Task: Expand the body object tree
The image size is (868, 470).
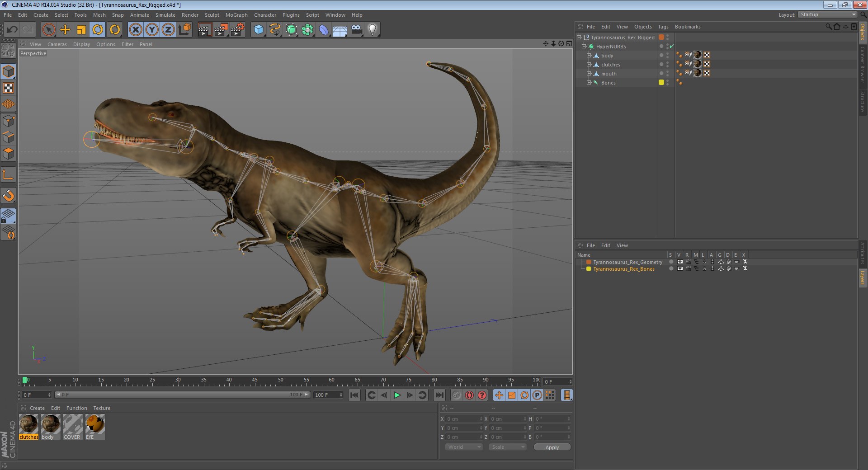Action: tap(589, 56)
